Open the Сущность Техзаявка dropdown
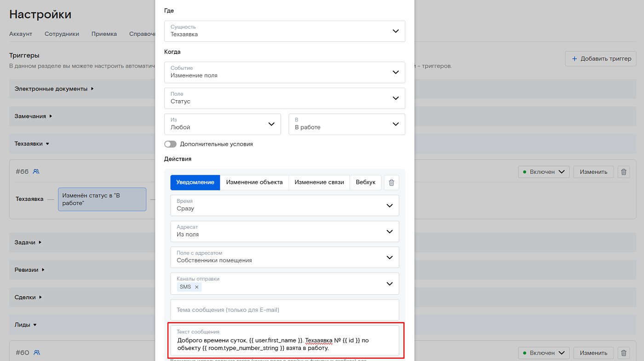The height and width of the screenshot is (361, 644). 284,31
